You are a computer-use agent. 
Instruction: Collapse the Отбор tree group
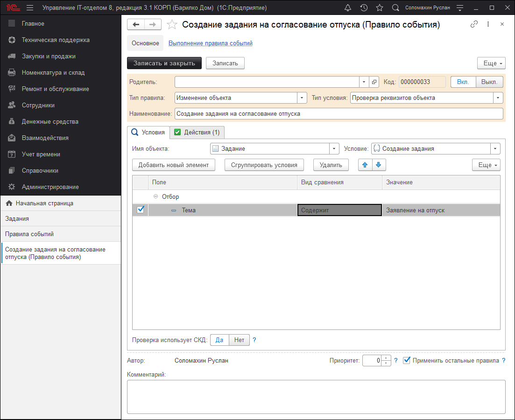[x=155, y=197]
